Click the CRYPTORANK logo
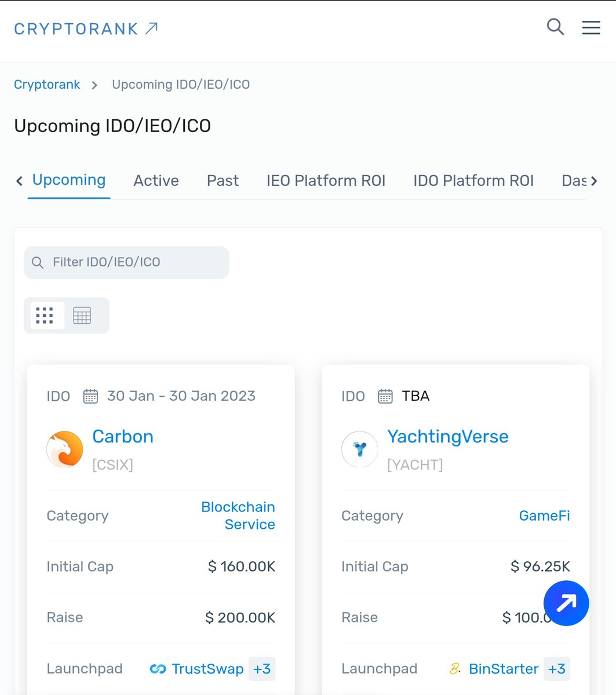This screenshot has height=695, width=616. click(86, 28)
